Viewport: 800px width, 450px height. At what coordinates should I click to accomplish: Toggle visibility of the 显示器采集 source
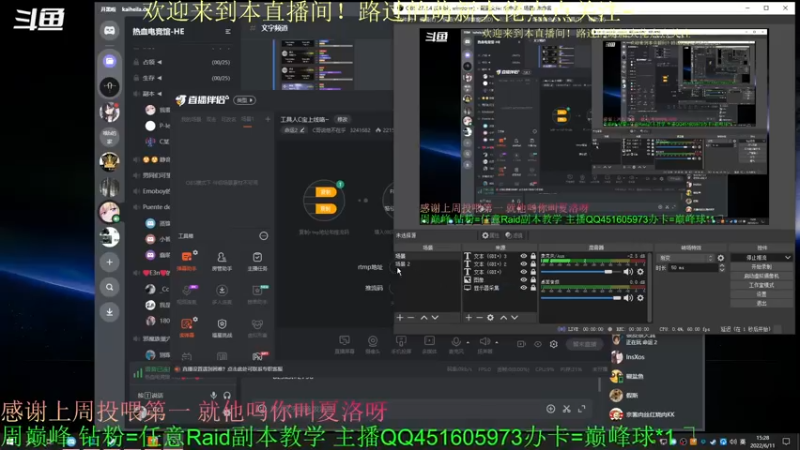pyautogui.click(x=523, y=288)
